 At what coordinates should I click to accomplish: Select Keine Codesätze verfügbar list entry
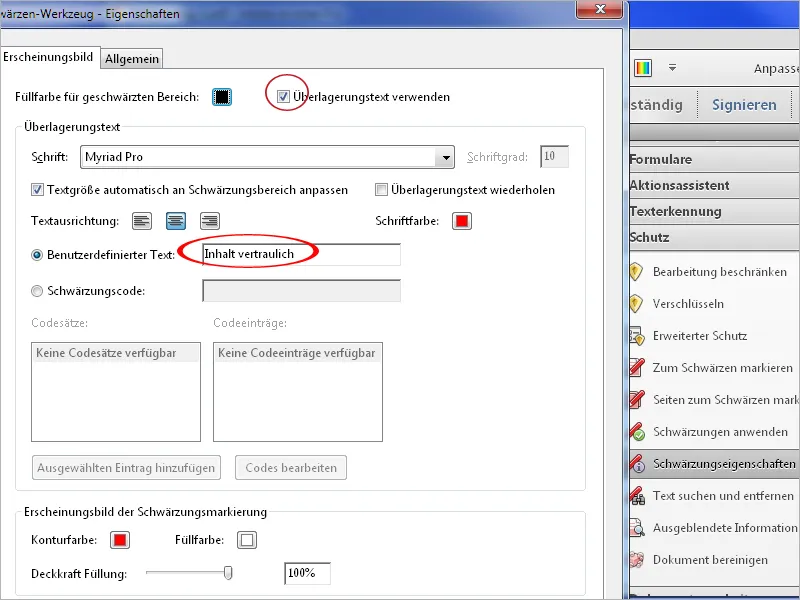point(116,353)
